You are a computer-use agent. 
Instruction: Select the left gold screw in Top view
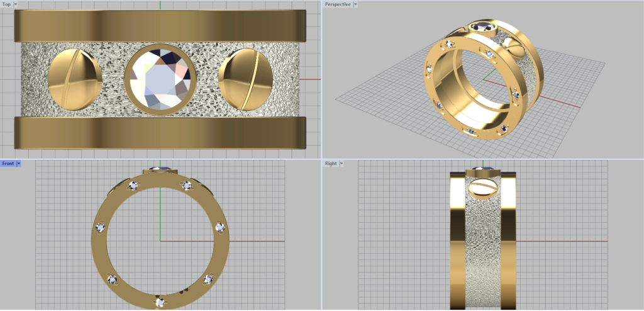pos(75,78)
